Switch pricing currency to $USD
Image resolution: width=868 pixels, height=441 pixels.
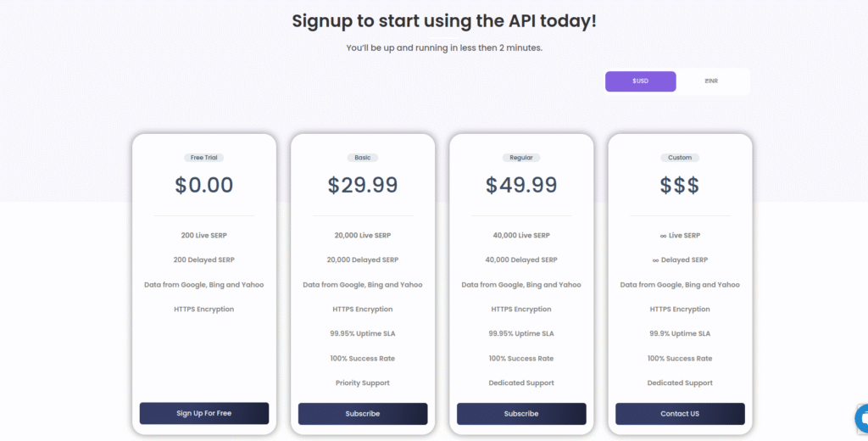[641, 81]
